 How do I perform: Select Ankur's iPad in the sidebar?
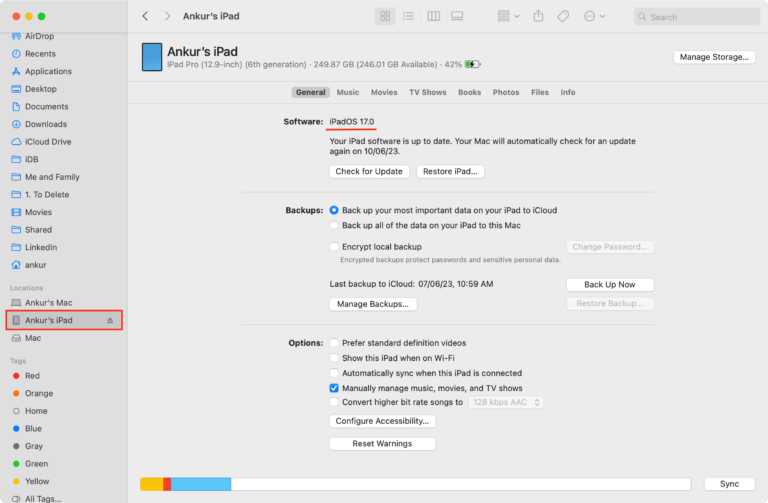coord(64,320)
